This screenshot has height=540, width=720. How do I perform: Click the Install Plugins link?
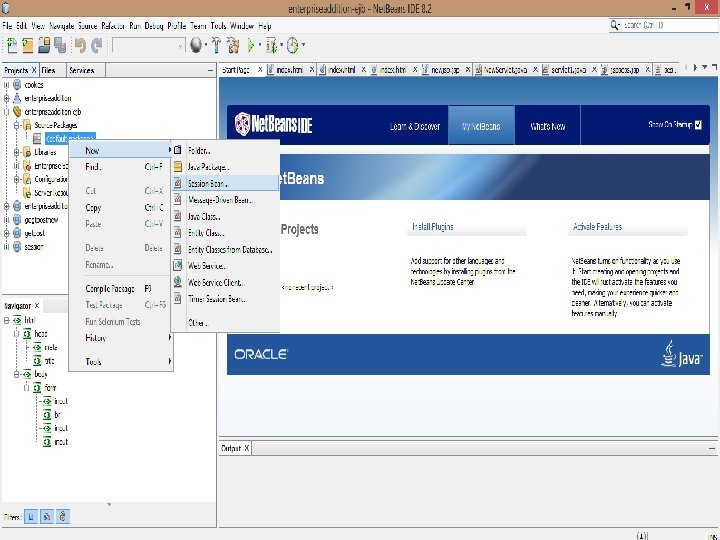(433, 226)
